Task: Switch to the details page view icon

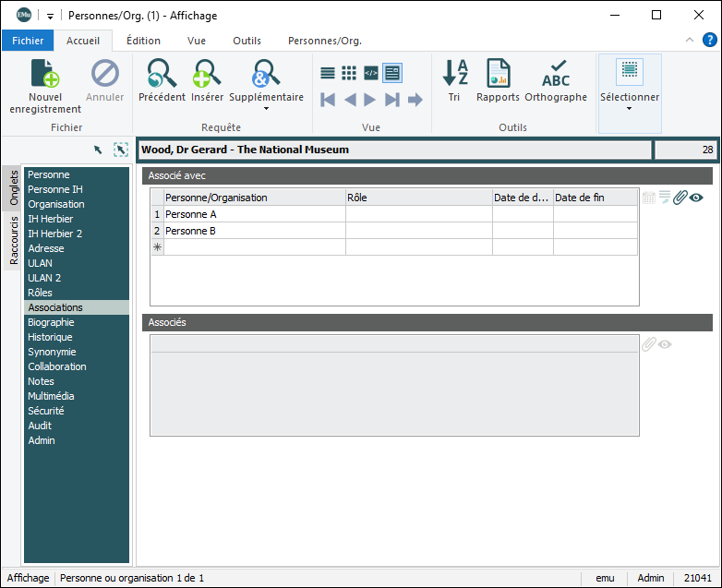Action: 392,73
